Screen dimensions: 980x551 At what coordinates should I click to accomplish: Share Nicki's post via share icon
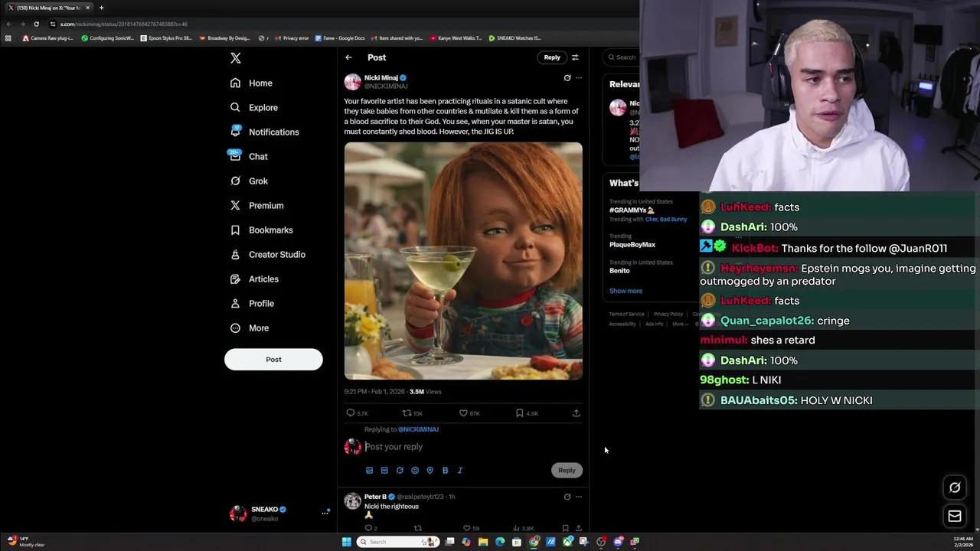pyautogui.click(x=576, y=413)
